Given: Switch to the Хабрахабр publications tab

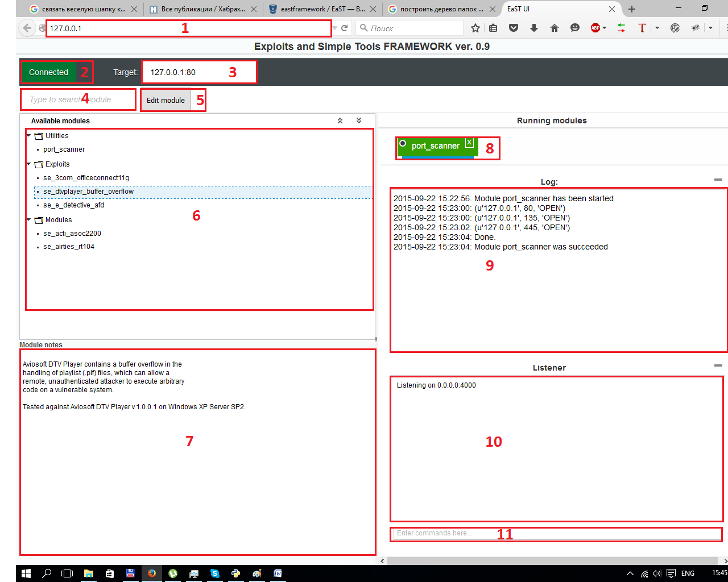Looking at the screenshot, I should [x=202, y=9].
